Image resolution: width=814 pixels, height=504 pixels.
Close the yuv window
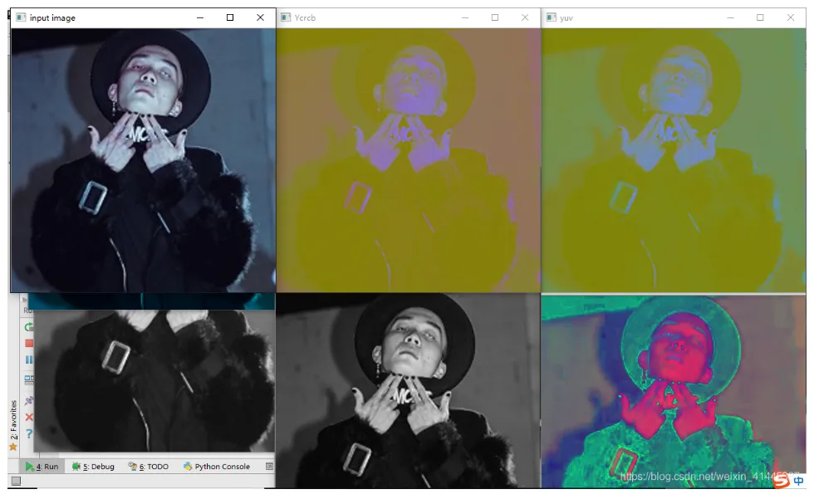[790, 17]
